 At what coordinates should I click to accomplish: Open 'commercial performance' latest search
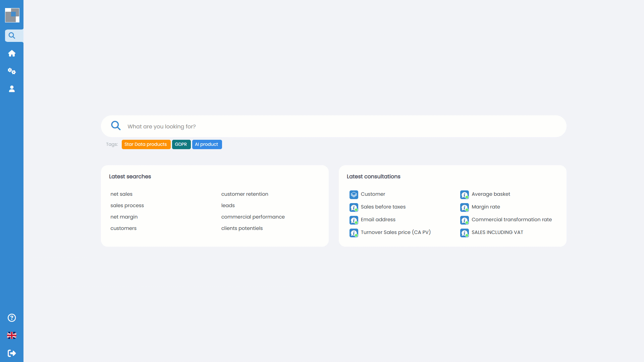point(253,217)
